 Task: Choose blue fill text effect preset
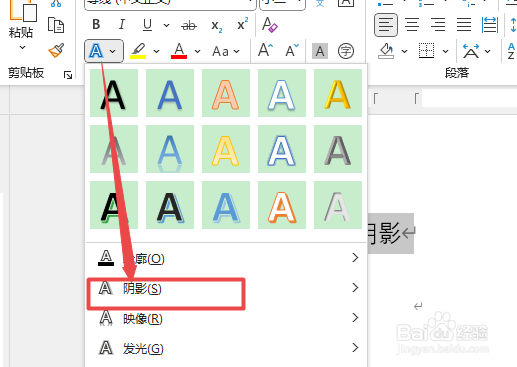(x=170, y=93)
